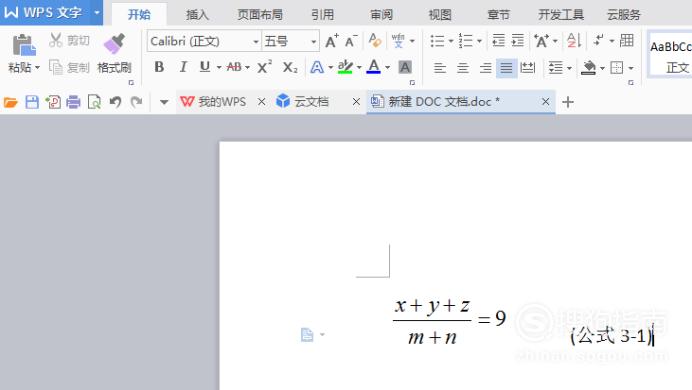The height and width of the screenshot is (390, 692).
Task: Click the borders icon
Action: 617,68
